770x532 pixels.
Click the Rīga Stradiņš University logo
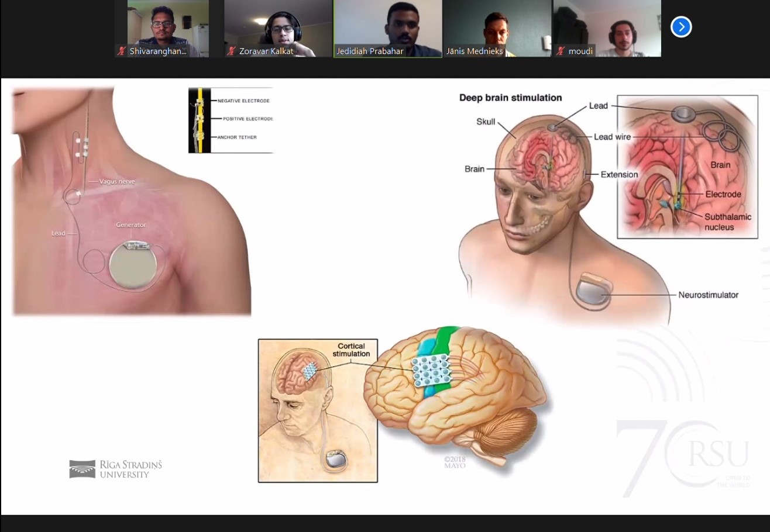click(x=115, y=469)
